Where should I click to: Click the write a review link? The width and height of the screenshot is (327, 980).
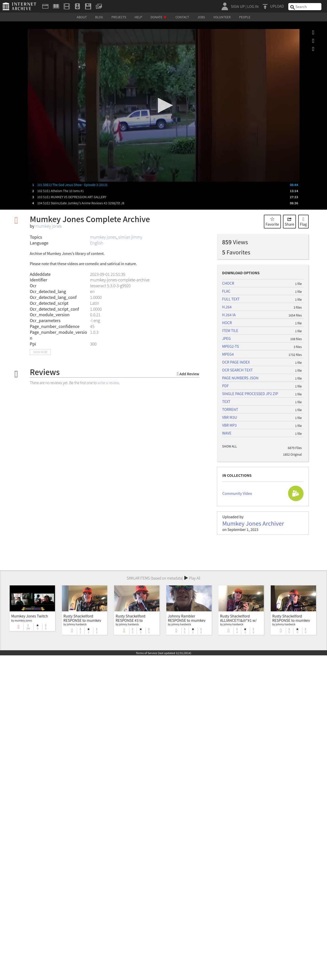coord(108,383)
